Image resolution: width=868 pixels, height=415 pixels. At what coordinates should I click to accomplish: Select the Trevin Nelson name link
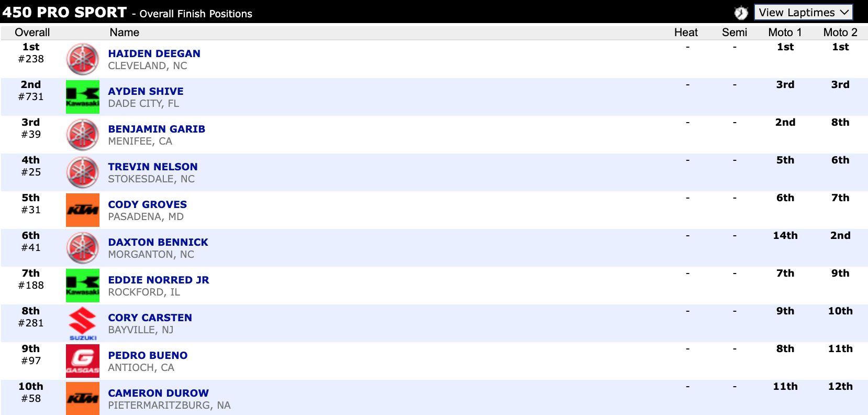click(x=152, y=167)
